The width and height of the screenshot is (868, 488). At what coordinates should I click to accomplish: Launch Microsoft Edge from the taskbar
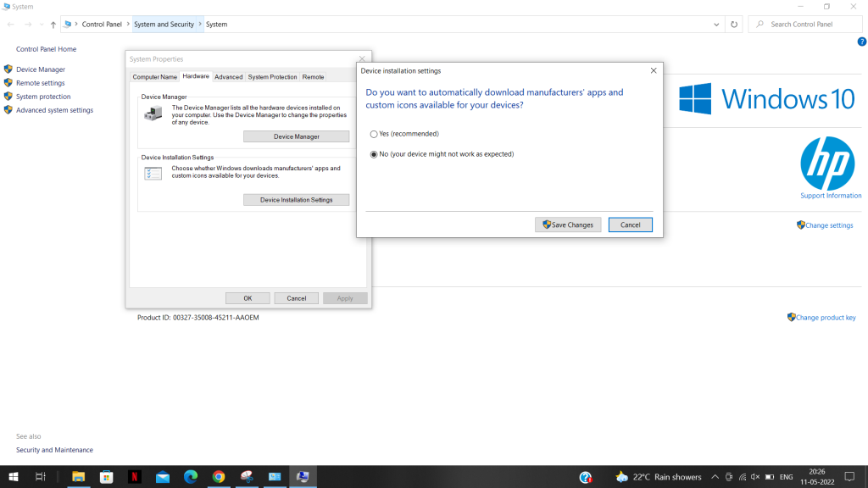pos(190,477)
